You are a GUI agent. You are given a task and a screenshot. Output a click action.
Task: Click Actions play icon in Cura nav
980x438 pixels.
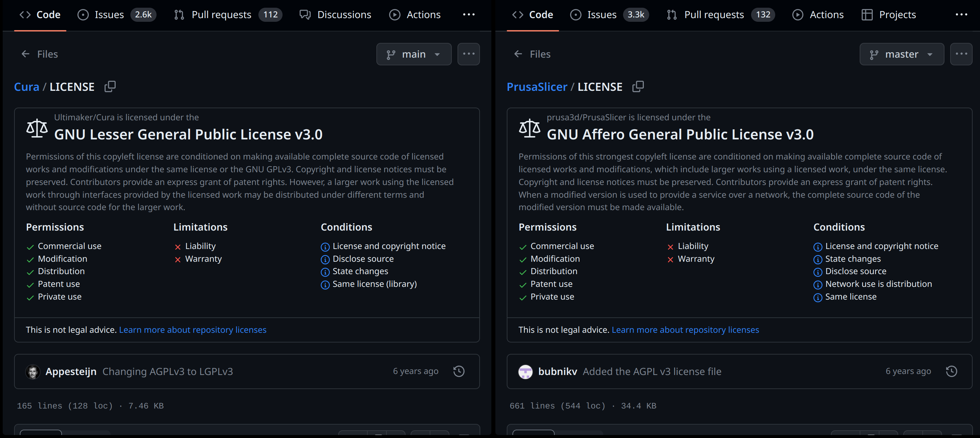pyautogui.click(x=395, y=14)
